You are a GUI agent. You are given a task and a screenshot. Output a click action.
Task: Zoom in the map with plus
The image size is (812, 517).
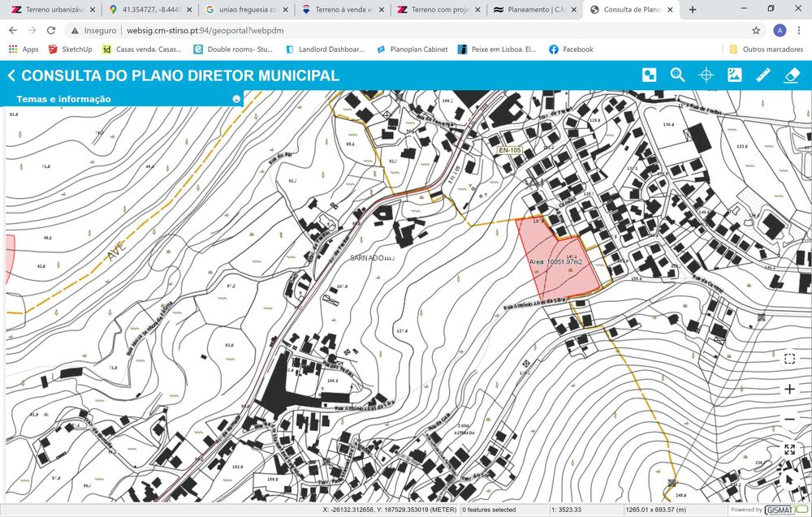[789, 389]
